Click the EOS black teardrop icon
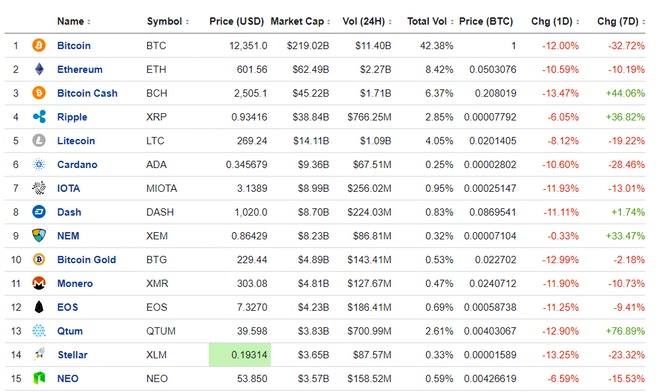Viewport: 662px width, 392px height. coord(39,307)
